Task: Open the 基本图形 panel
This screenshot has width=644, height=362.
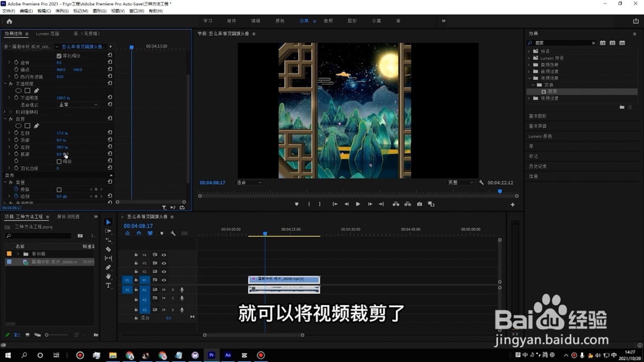Action: [x=538, y=116]
